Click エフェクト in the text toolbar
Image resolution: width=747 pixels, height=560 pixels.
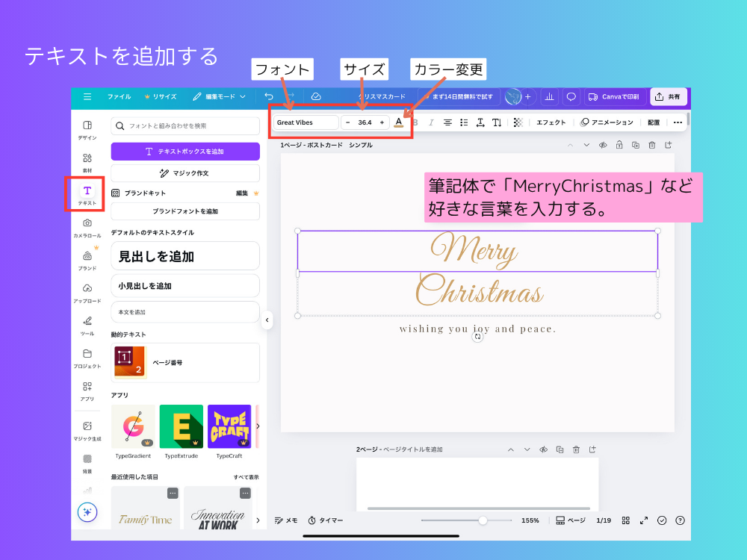pyautogui.click(x=551, y=122)
